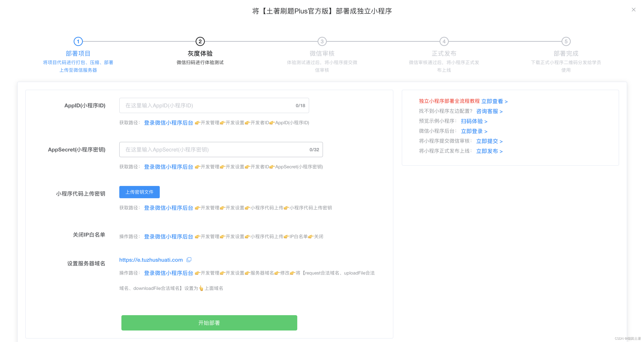Open 立即发布 release link
The height and width of the screenshot is (342, 644).
pos(489,151)
